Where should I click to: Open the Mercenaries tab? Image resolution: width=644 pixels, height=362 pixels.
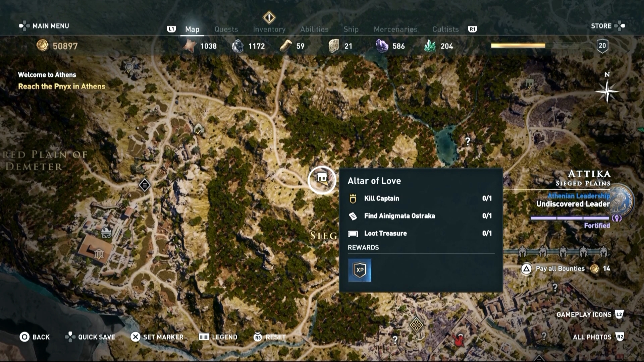[x=395, y=29]
